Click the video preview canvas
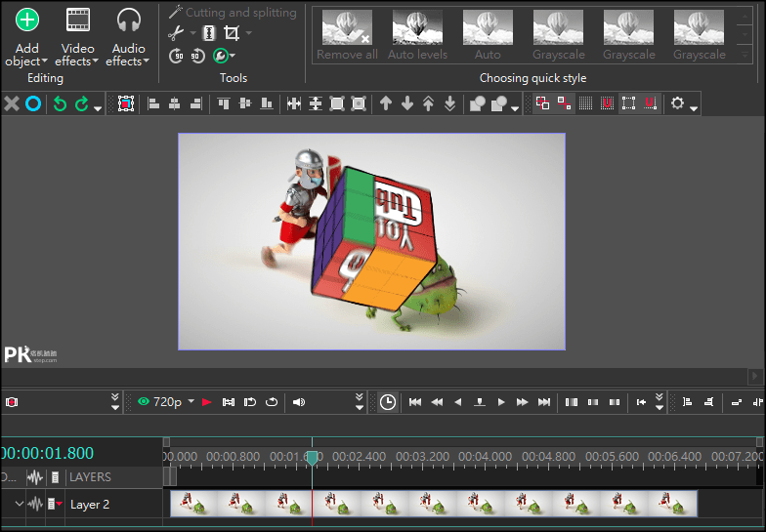The image size is (766, 532). 371,242
